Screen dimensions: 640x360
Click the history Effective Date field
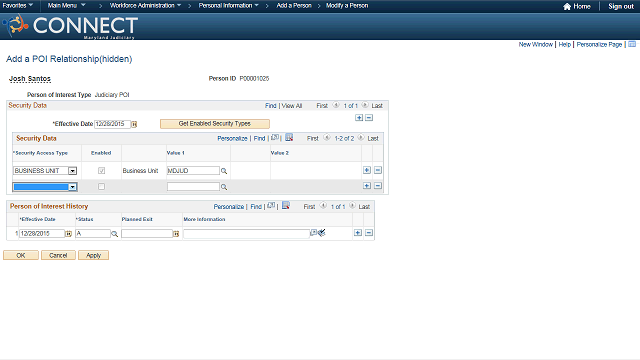pos(42,233)
